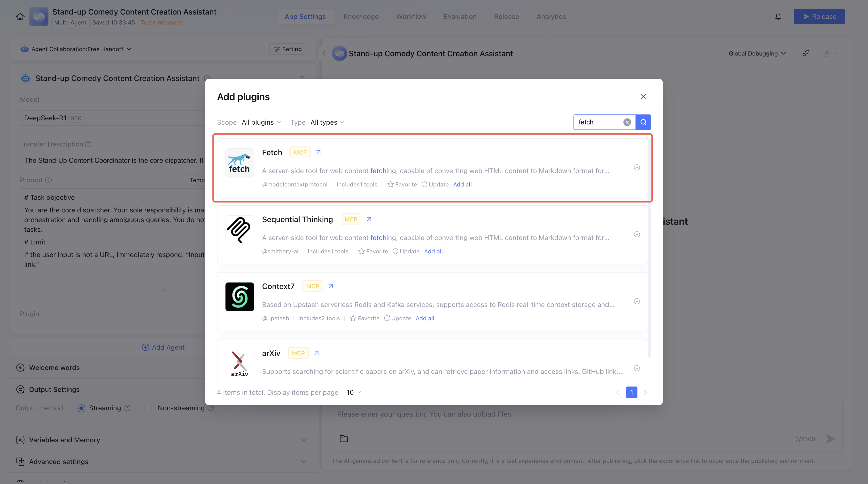Select Non-streaming output method
Viewport: 868px width, 484px height.
tap(148, 408)
